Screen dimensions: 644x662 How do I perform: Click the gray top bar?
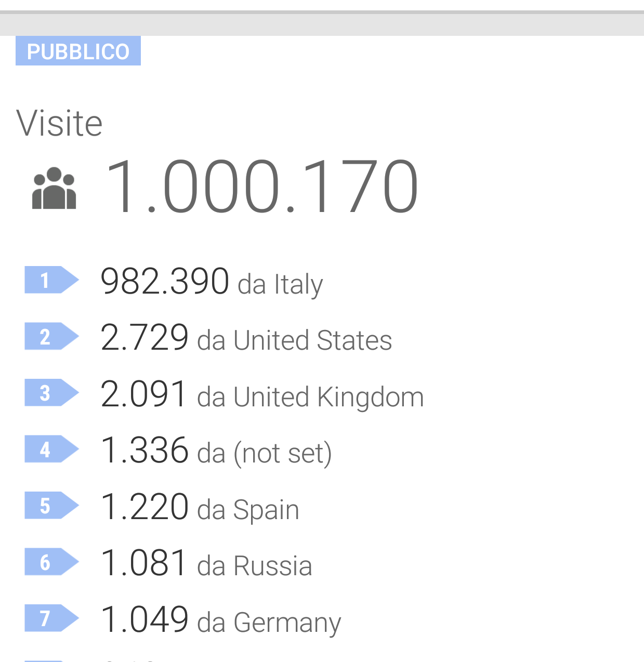322,24
